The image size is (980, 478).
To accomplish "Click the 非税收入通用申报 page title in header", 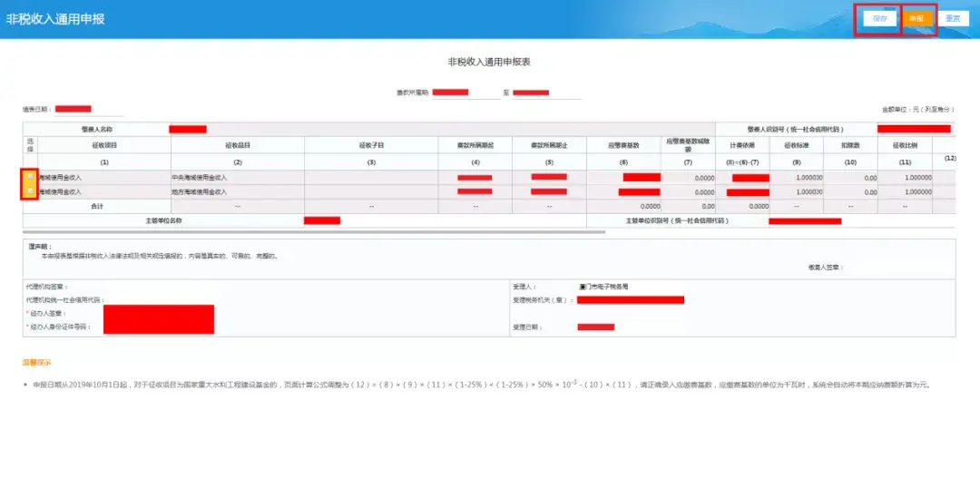I will pos(56,18).
